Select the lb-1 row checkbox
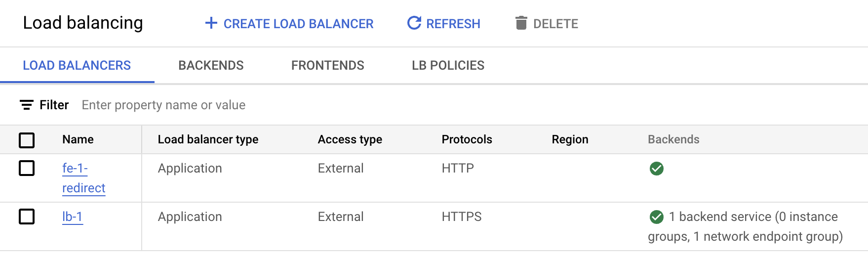This screenshot has width=868, height=262. [27, 217]
